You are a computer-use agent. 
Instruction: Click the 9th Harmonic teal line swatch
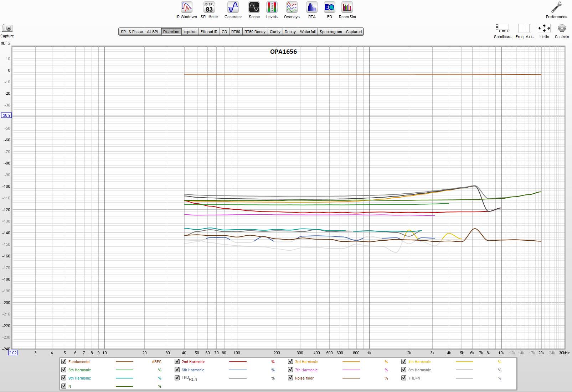pos(124,378)
